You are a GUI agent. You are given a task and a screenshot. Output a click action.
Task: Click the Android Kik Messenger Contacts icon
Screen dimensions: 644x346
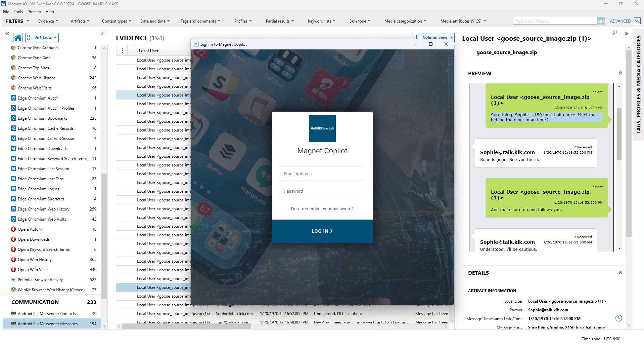click(13, 314)
